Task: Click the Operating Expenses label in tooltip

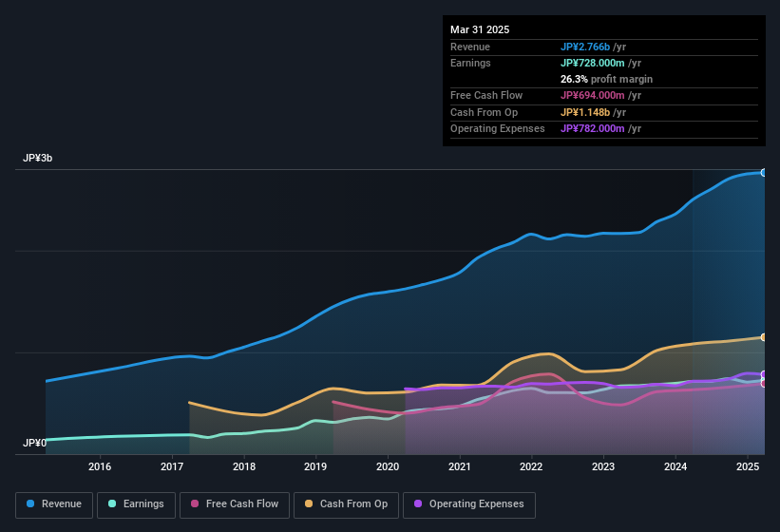Action: coord(498,129)
